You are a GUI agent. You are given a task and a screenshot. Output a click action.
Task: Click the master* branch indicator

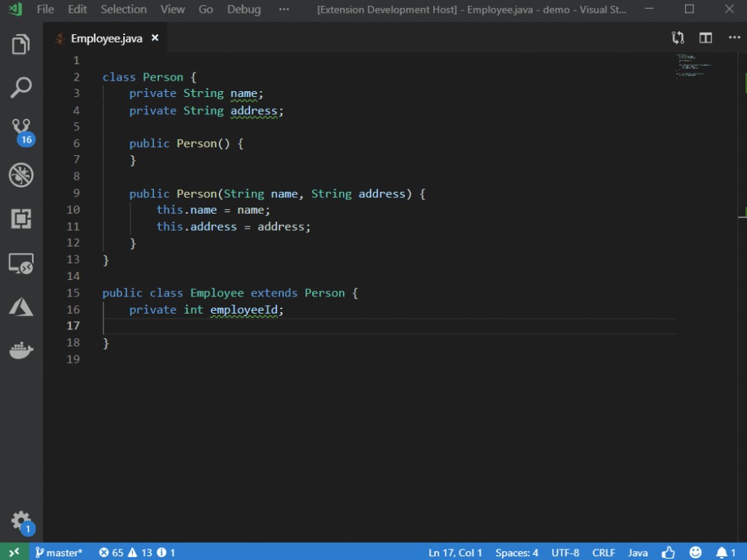[x=58, y=553]
